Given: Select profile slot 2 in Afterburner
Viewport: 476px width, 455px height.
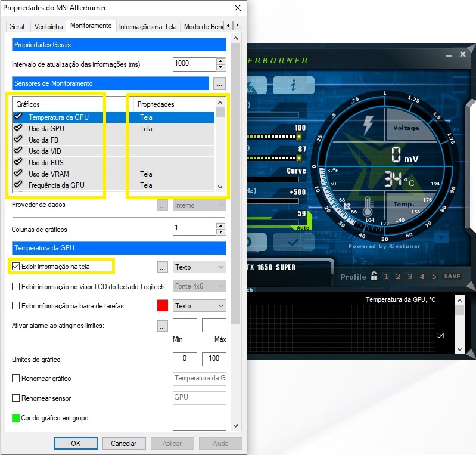Looking at the screenshot, I should 398,276.
